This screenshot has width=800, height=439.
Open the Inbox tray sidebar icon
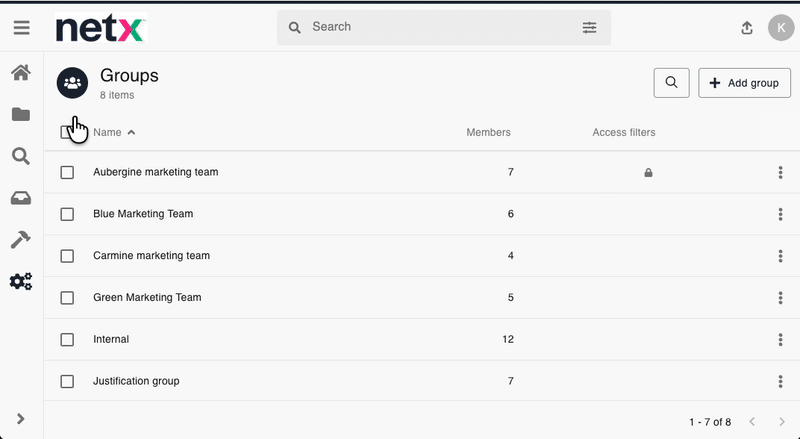coord(21,198)
